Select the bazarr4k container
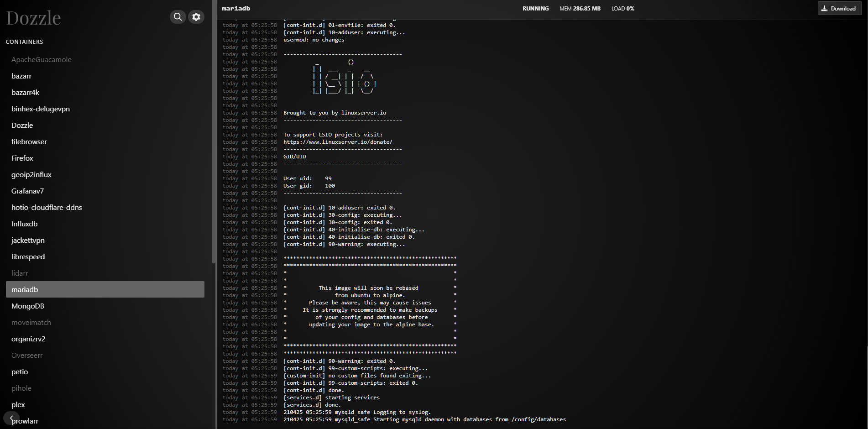 (26, 93)
